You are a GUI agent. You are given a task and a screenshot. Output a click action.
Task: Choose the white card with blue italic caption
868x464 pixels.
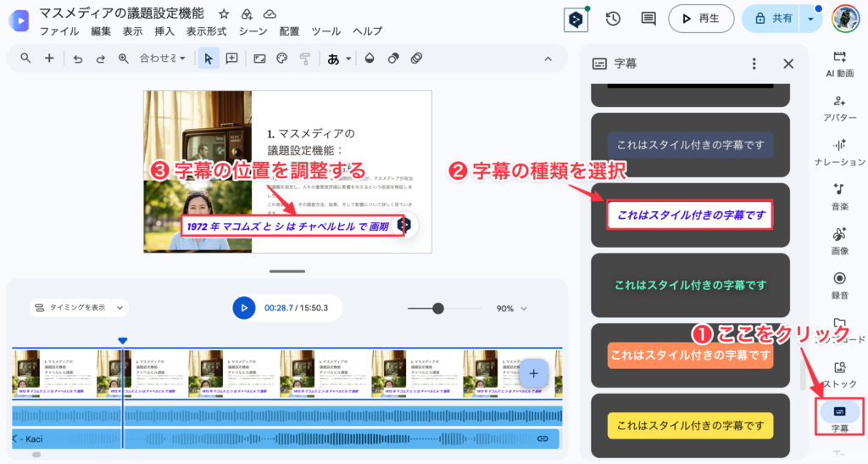click(690, 215)
